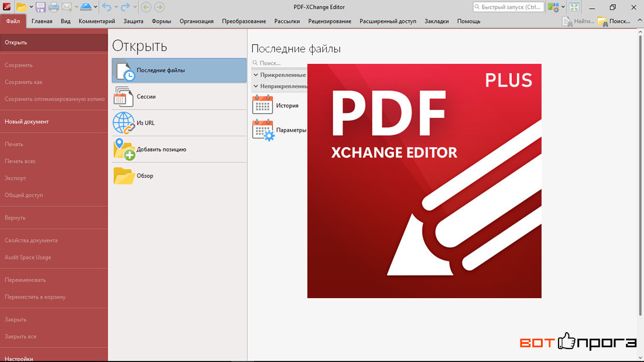Open the Помощь tab
This screenshot has height=362, width=644.
pyautogui.click(x=468, y=21)
